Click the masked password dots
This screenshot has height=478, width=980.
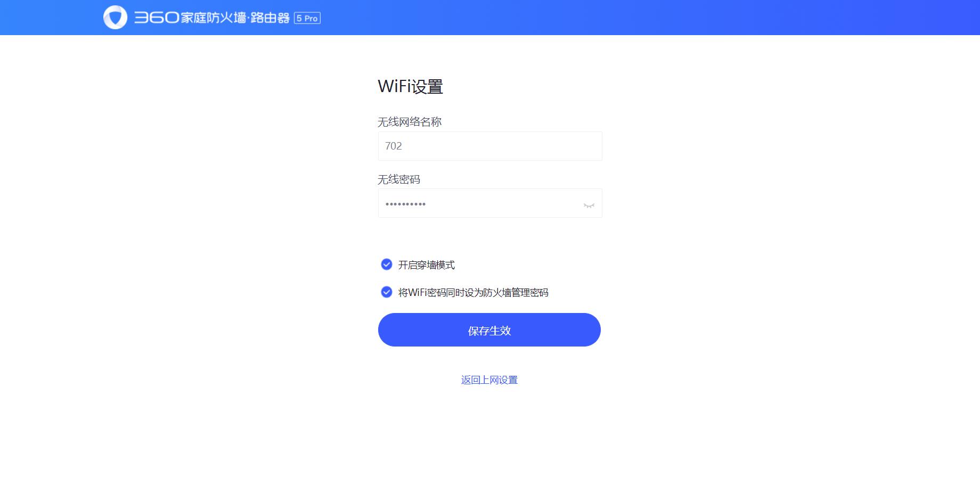(405, 204)
